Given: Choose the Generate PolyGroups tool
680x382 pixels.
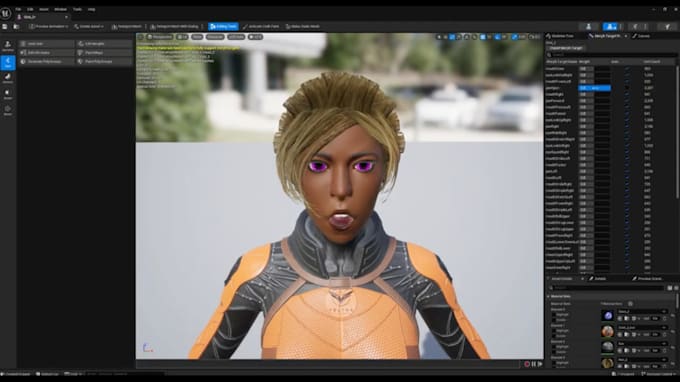Looking at the screenshot, I should coord(46,62).
